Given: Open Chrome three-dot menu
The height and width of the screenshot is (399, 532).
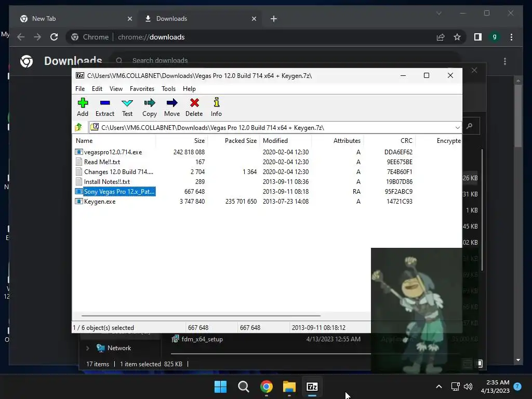Looking at the screenshot, I should pos(511,37).
